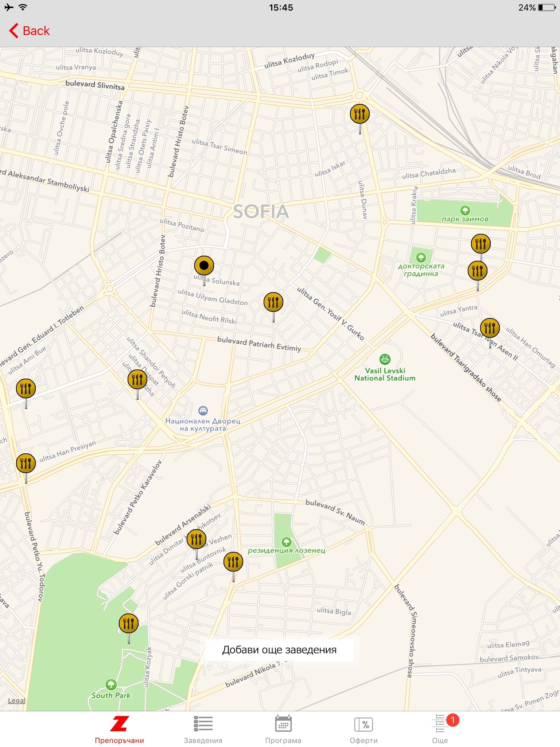
Task: Tap the ulitsa Ovche pole label
Action: 61,128
